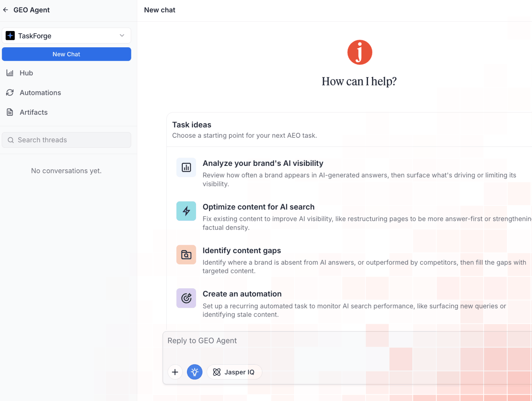Open the Automations section
532x401 pixels.
40,93
